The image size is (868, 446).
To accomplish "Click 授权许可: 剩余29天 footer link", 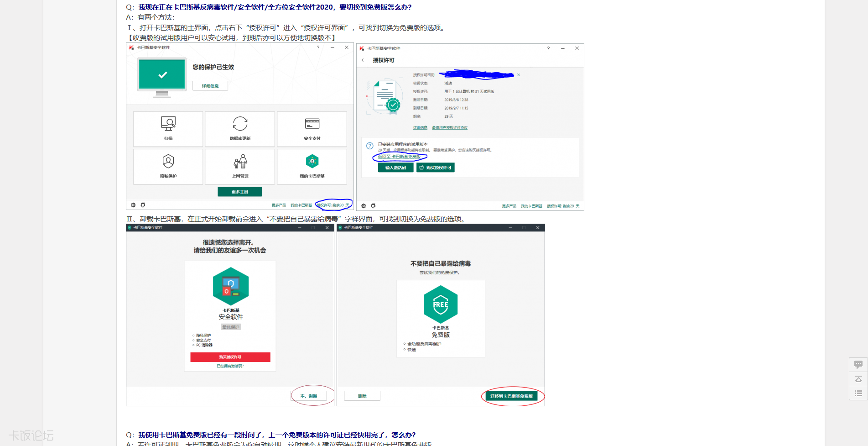I will tap(563, 206).
